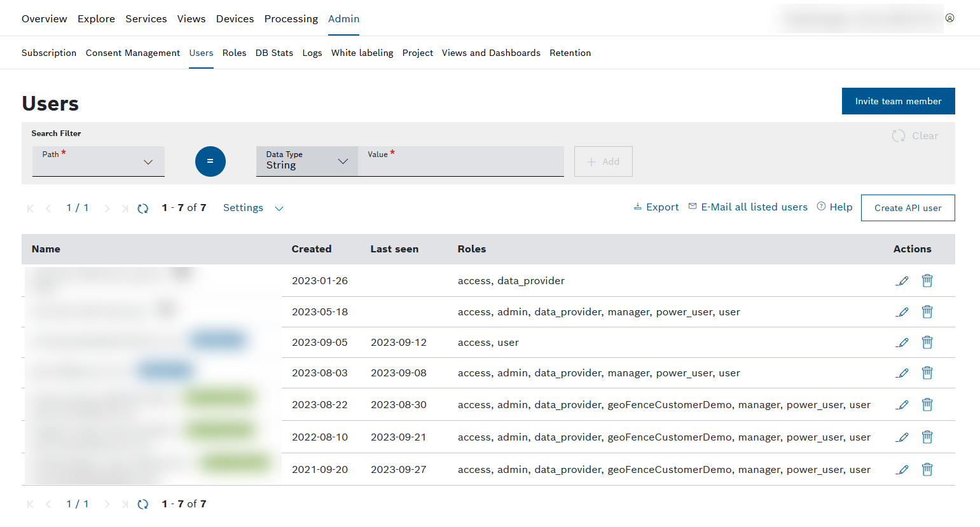The width and height of the screenshot is (980, 527).
Task: Open the Devices menu
Action: [x=235, y=19]
